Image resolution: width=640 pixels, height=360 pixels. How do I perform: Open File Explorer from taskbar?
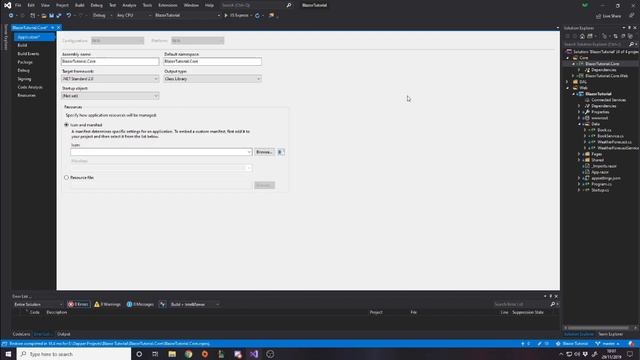(x=172, y=354)
